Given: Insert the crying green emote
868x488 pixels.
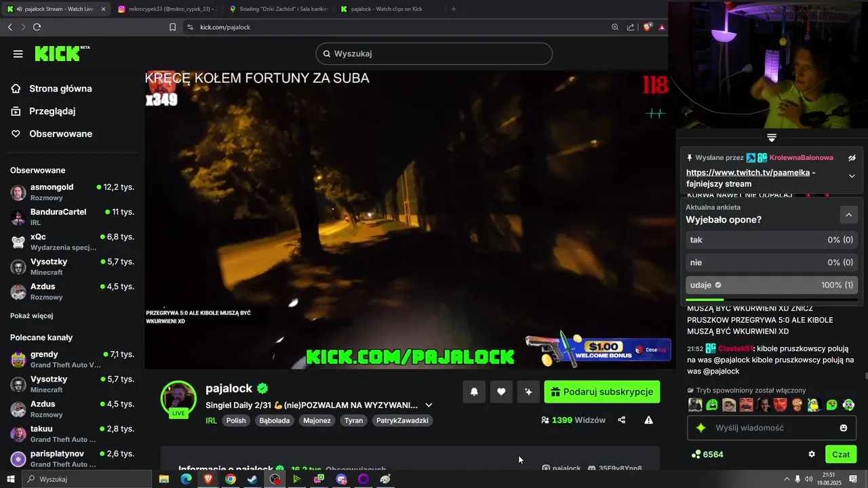Looking at the screenshot, I should click(x=712, y=405).
